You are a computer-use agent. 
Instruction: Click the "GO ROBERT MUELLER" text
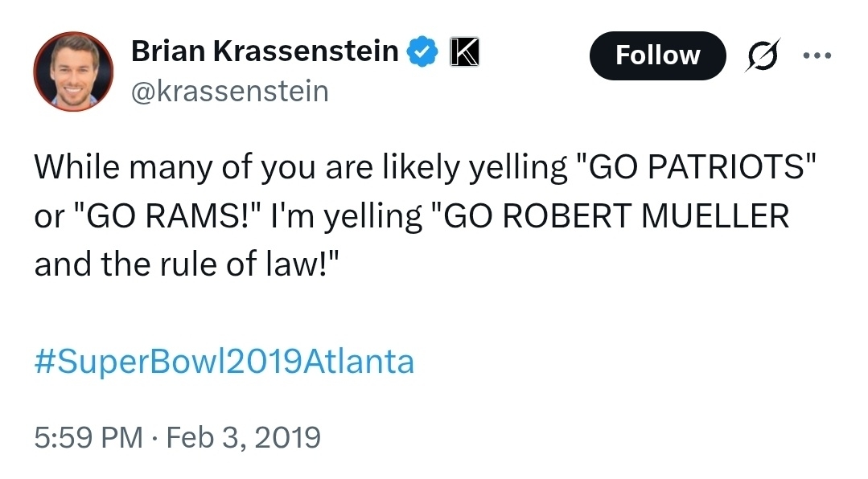611,216
